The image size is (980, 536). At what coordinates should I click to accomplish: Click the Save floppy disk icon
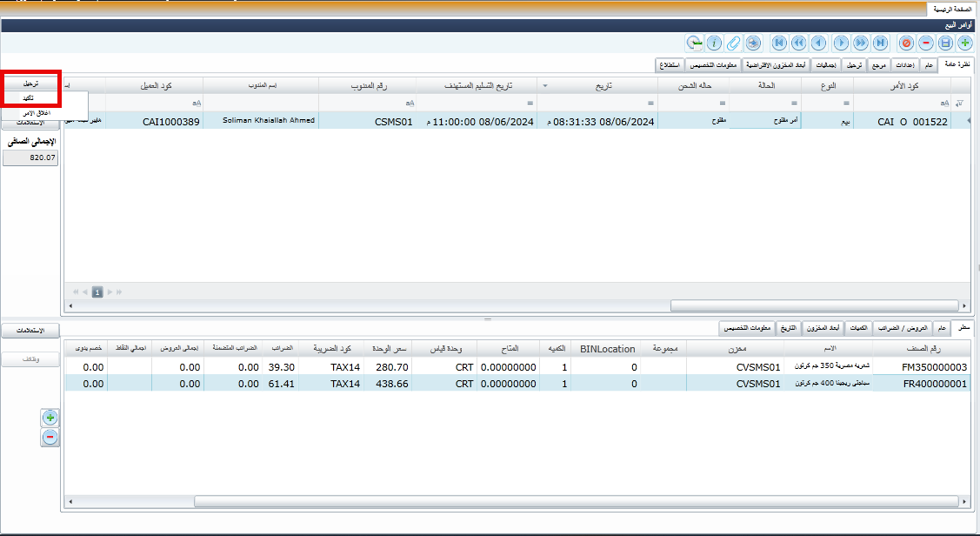(945, 42)
